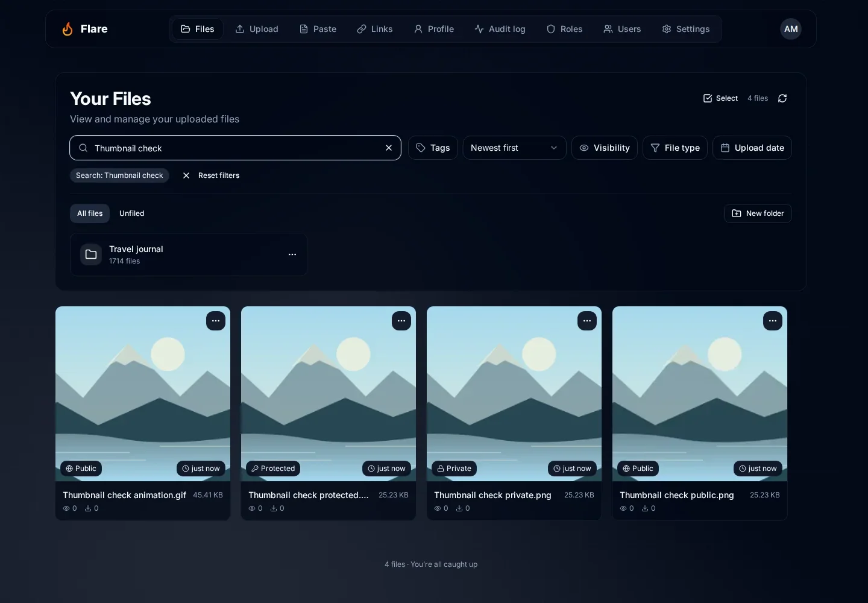Click the Travel journal folder icon
The height and width of the screenshot is (603, 868).
click(x=91, y=254)
